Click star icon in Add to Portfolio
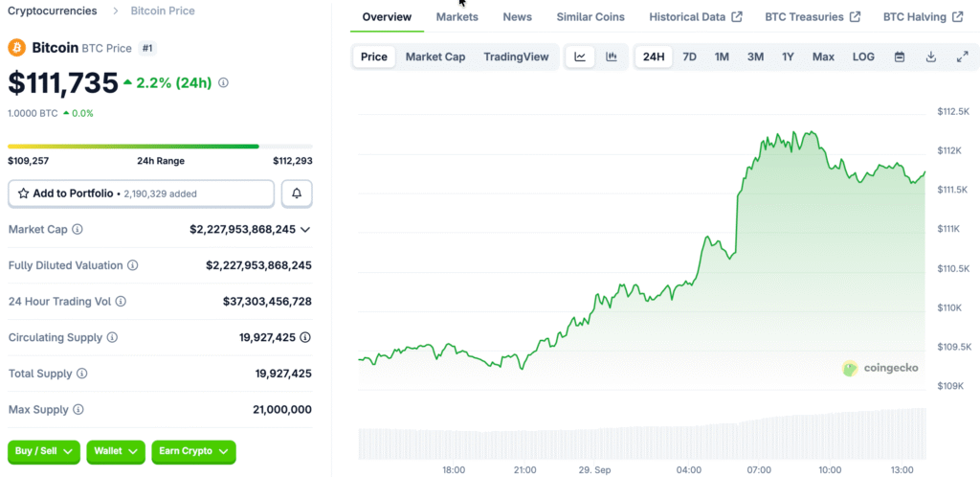The width and height of the screenshot is (980, 477). click(23, 193)
